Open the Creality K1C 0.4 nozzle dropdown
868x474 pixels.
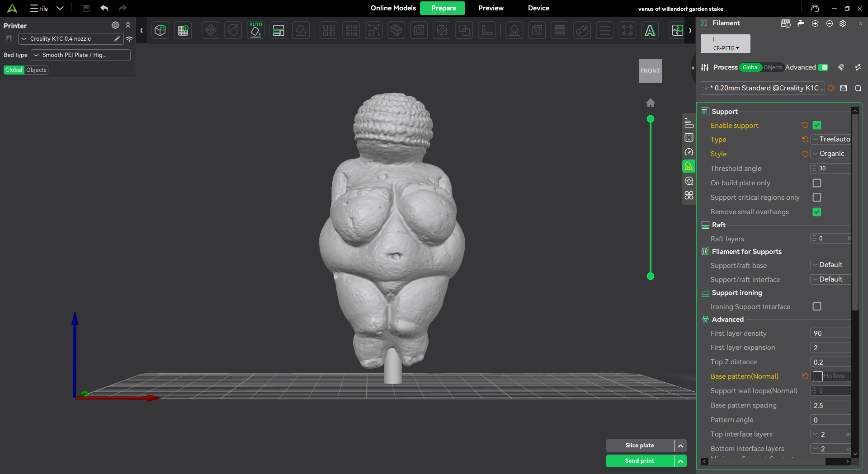(65, 39)
